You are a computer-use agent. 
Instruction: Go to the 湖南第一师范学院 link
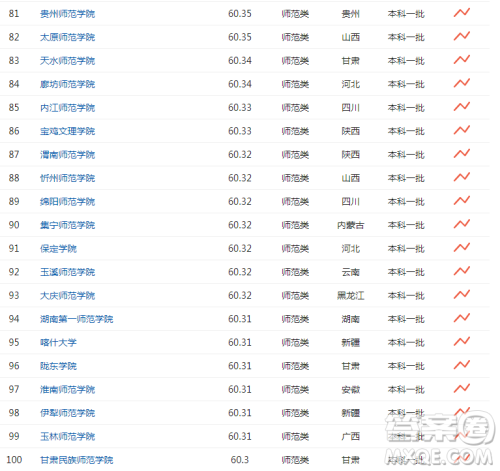pyautogui.click(x=76, y=319)
